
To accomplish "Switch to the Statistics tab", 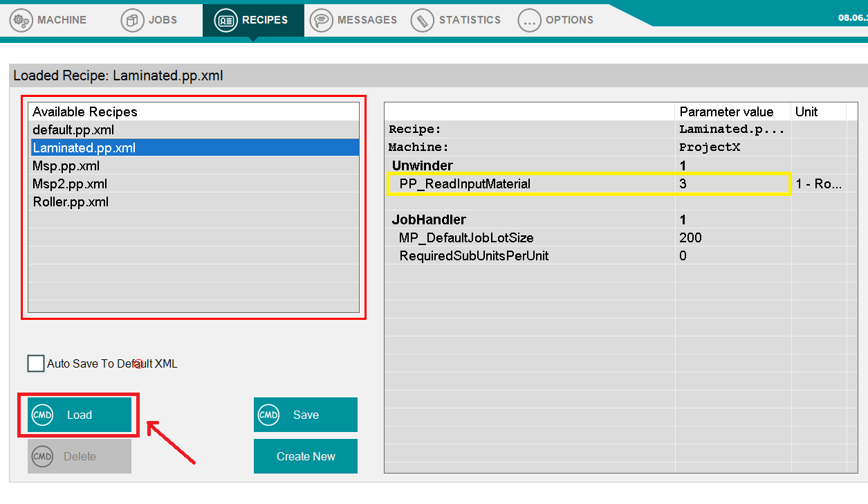I will pos(469,20).
